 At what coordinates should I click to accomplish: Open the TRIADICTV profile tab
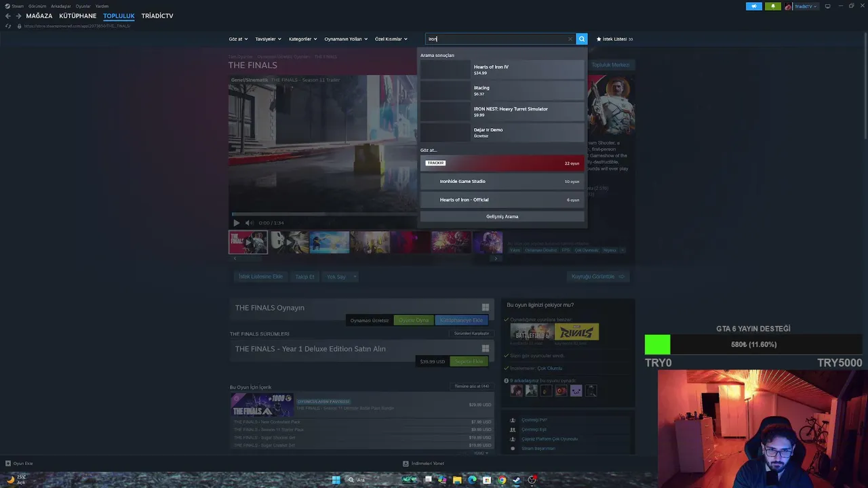click(x=157, y=16)
